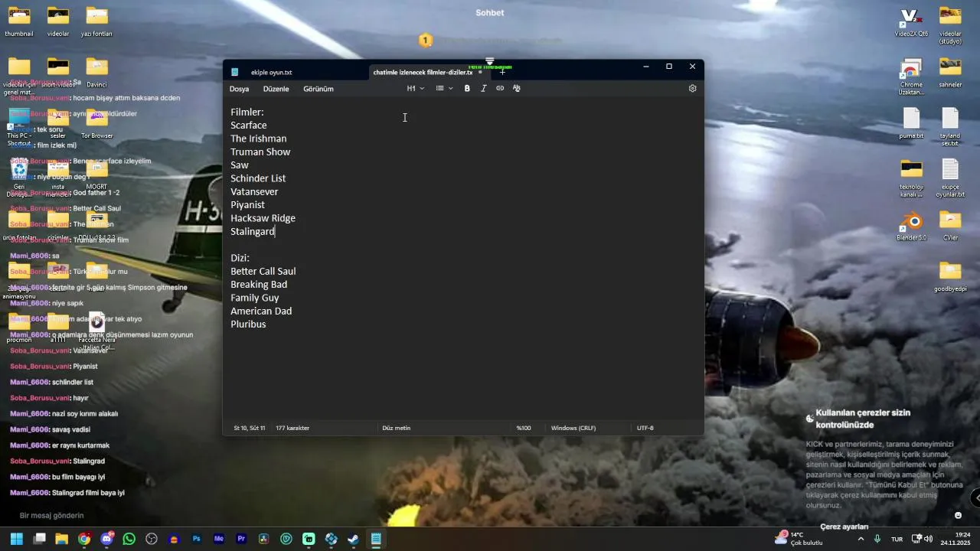Clear formatting with the Notepad toolbar icon
980x551 pixels.
tap(517, 89)
